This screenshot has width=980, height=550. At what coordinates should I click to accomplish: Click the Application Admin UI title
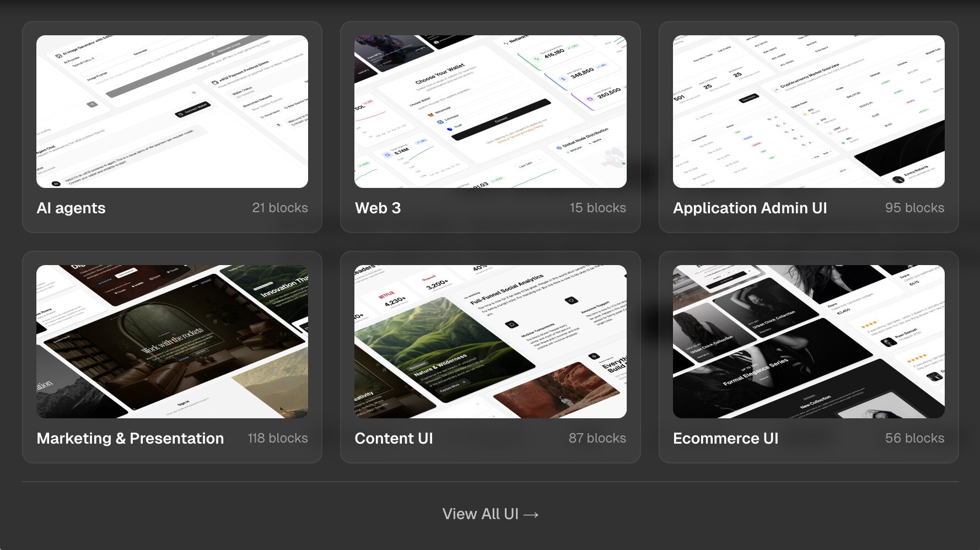tap(750, 208)
